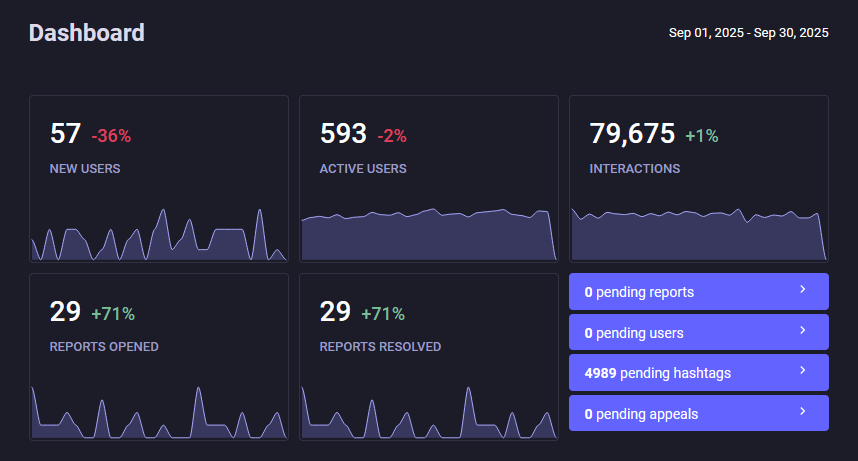Image resolution: width=858 pixels, height=461 pixels.
Task: Click the 79,675 interactions total
Action: click(x=632, y=134)
